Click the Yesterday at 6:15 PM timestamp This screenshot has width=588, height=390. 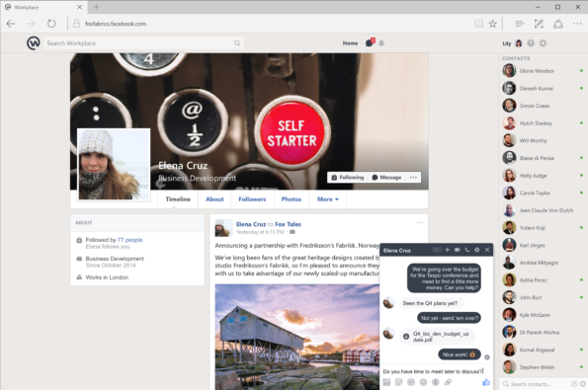pos(260,232)
